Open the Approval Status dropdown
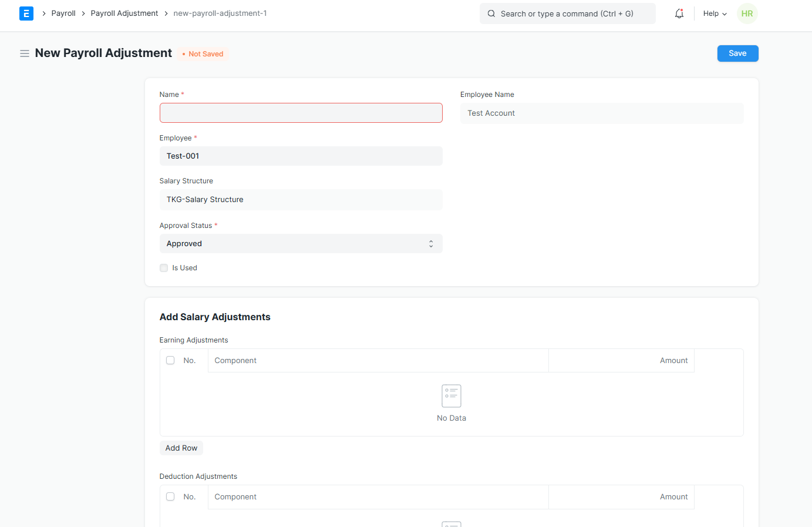 [301, 244]
